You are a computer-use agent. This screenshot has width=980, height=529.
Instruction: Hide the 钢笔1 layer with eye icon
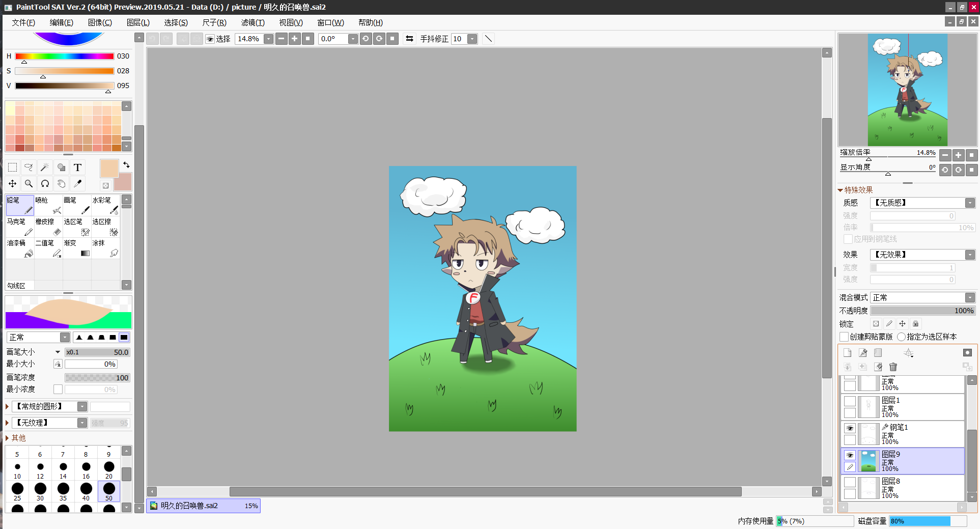tap(850, 428)
